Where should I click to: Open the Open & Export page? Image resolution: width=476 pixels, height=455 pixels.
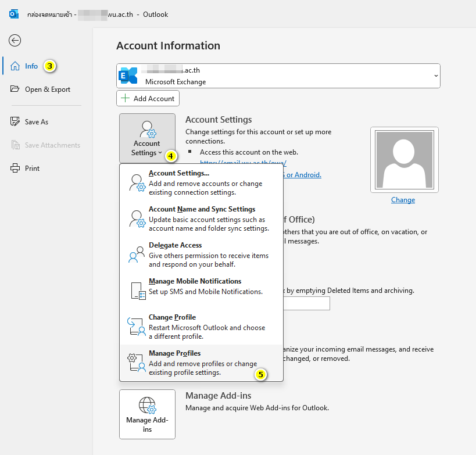(48, 89)
